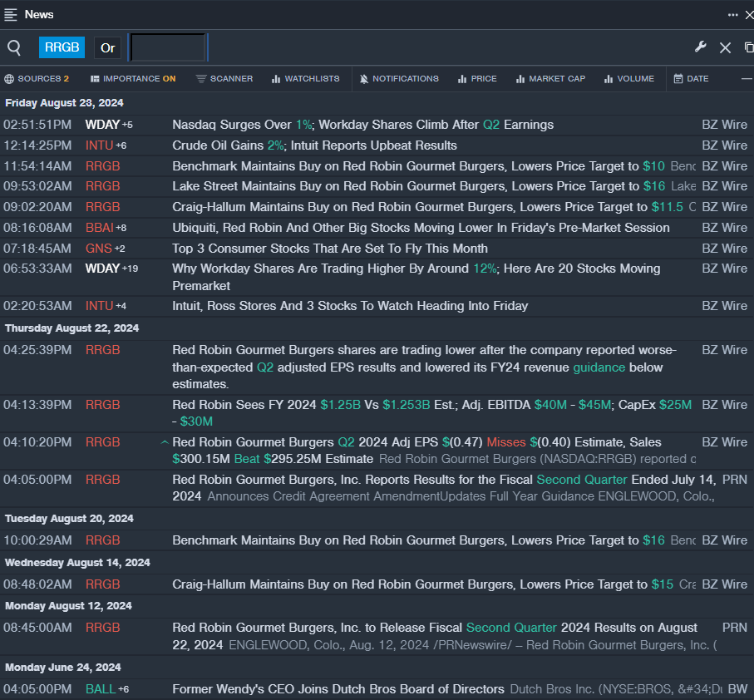Open the three-dot more options menu

[732, 14]
